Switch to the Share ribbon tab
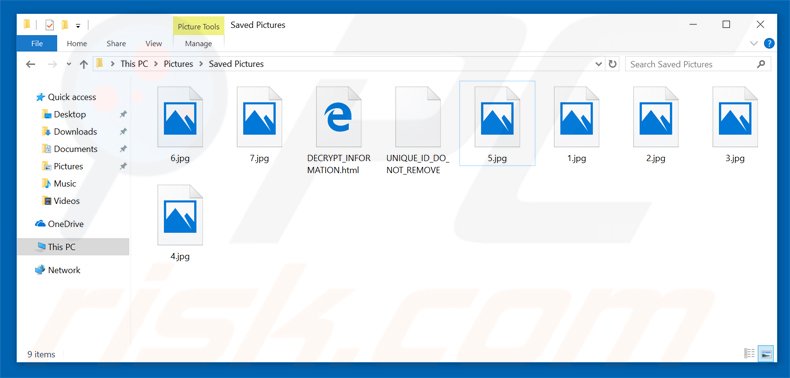 (116, 43)
